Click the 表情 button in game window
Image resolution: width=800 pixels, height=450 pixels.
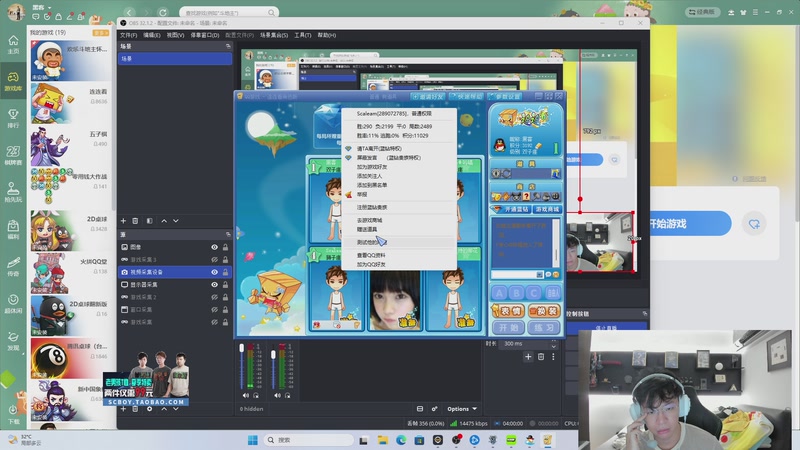click(x=508, y=311)
